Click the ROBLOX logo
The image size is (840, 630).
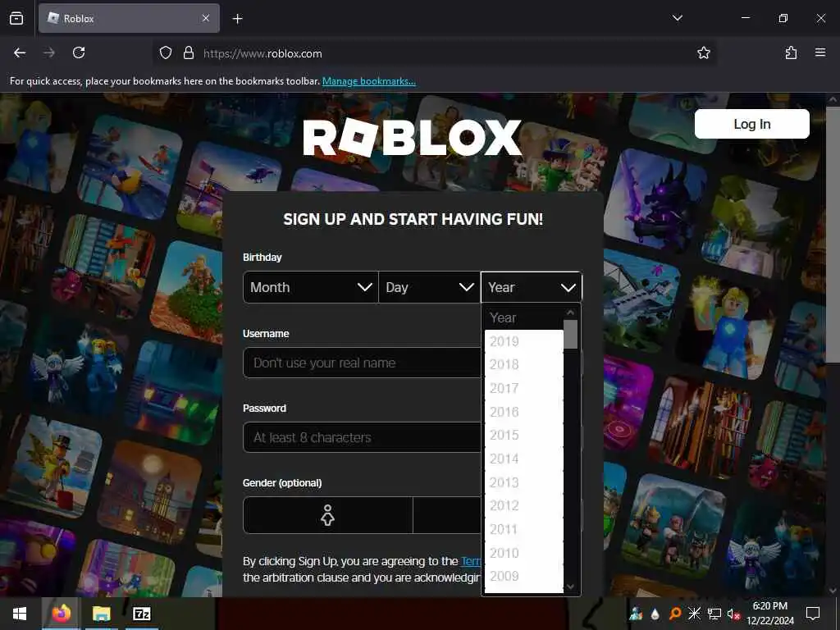[x=412, y=137]
